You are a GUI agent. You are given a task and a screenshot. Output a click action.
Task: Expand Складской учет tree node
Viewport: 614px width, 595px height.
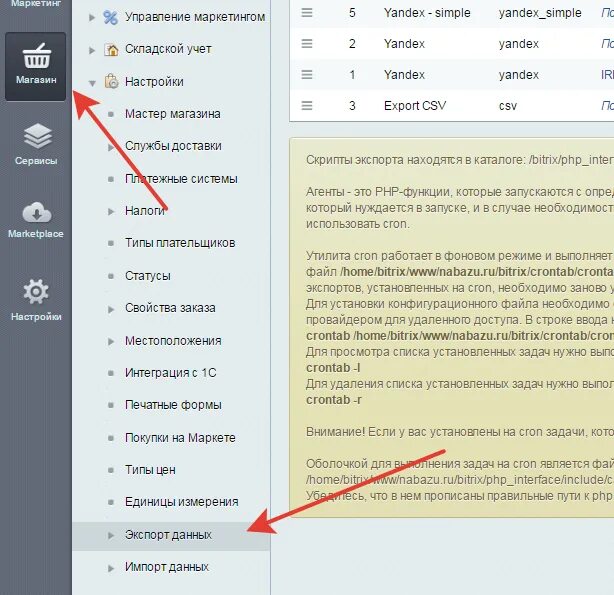click(x=92, y=50)
